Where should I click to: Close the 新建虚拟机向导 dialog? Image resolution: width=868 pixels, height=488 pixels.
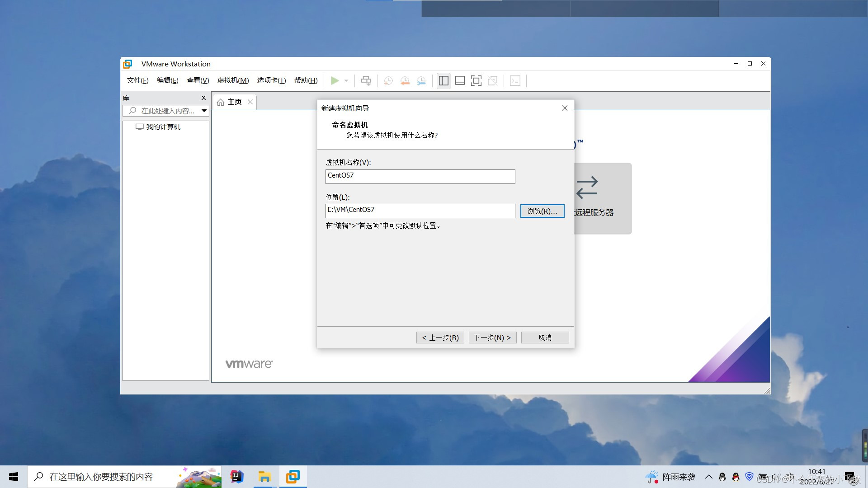564,108
